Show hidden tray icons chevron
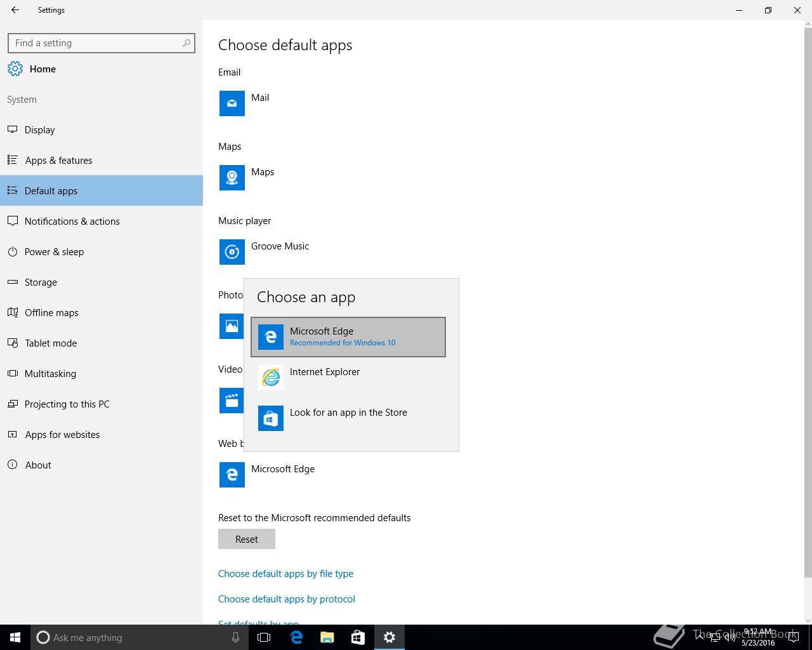Viewport: 812px width, 650px height. [x=700, y=637]
